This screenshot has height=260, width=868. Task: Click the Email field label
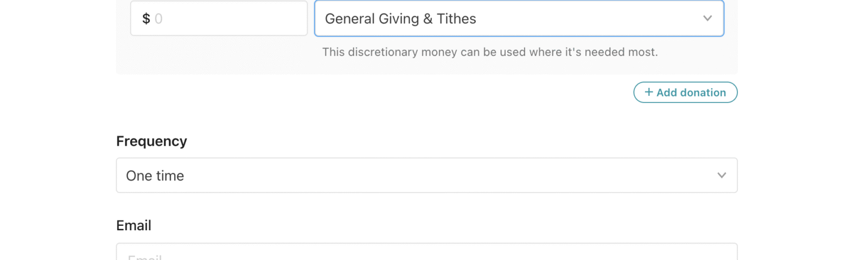pyautogui.click(x=133, y=226)
